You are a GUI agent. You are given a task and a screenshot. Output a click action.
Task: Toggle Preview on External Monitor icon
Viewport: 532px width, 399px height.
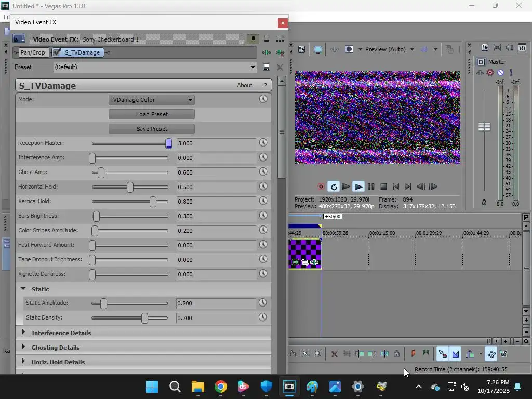pyautogui.click(x=317, y=49)
